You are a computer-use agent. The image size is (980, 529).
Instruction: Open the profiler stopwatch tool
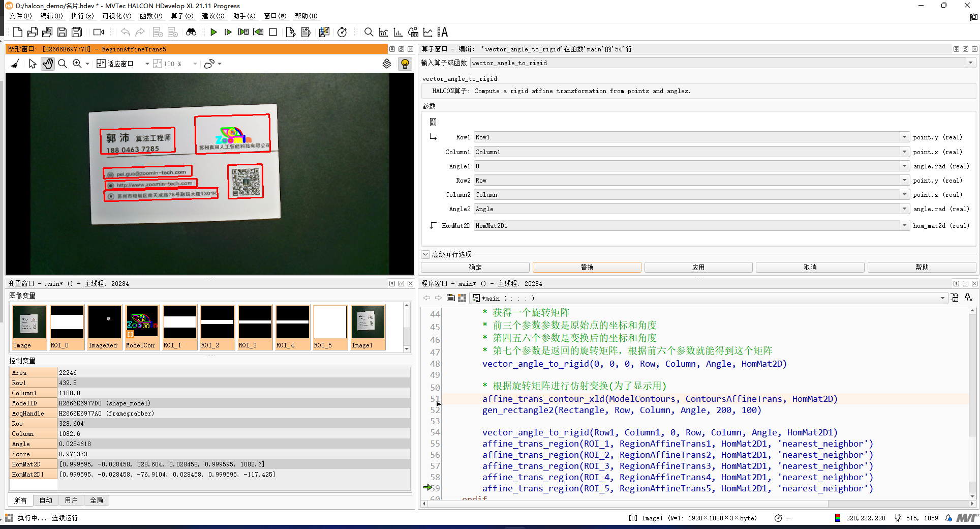[342, 32]
